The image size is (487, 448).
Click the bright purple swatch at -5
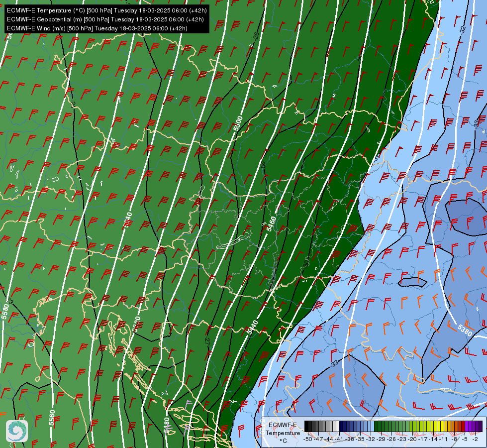coord(467,426)
